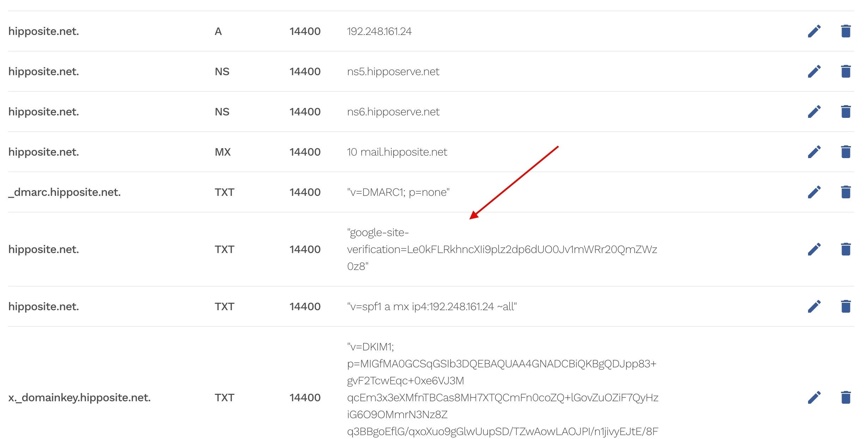
Task: Delete the SPF TXT record
Action: click(845, 307)
